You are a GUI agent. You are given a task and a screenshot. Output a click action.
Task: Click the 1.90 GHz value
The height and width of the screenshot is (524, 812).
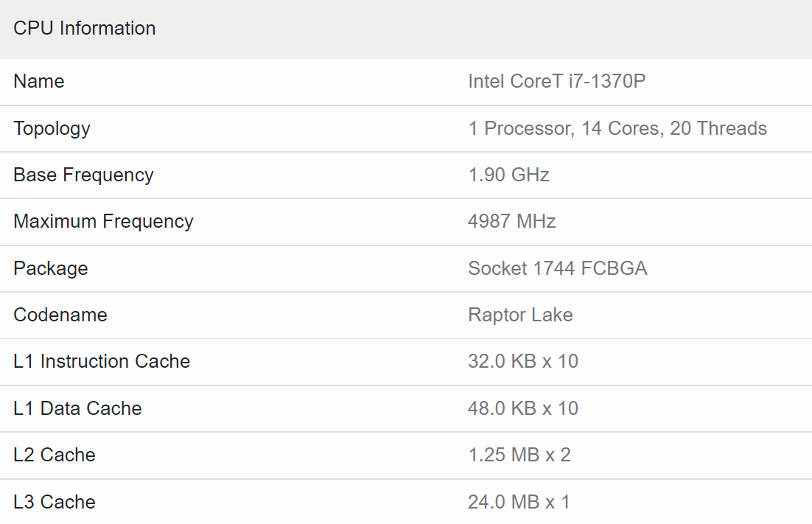[508, 175]
